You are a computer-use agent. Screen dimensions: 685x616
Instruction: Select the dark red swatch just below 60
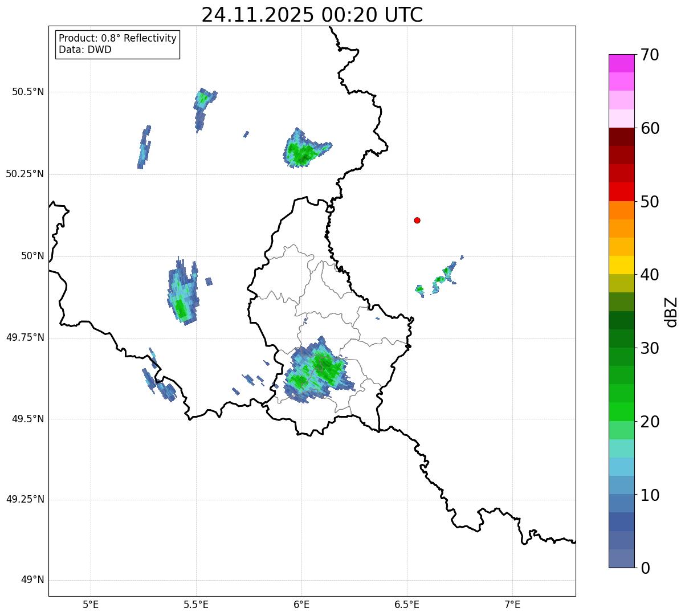click(x=621, y=137)
